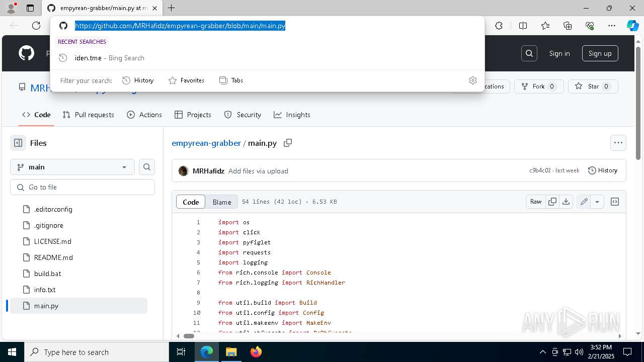Open the Code tab
644x362 pixels.
click(36, 115)
